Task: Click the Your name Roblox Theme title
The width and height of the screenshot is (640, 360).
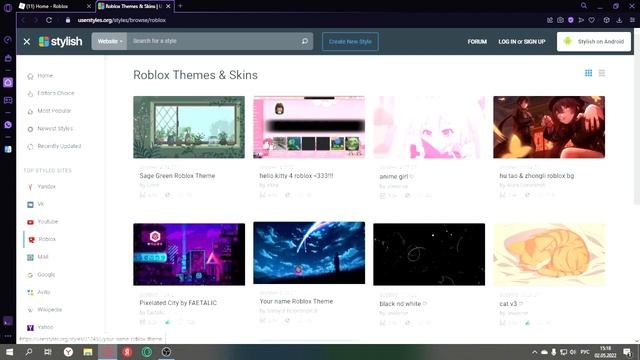Action: 296,301
